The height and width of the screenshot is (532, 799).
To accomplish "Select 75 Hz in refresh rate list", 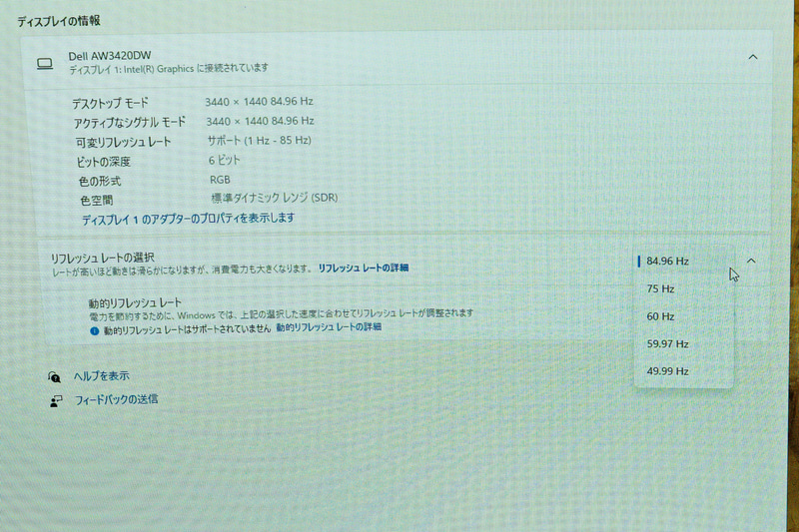I will [683, 288].
